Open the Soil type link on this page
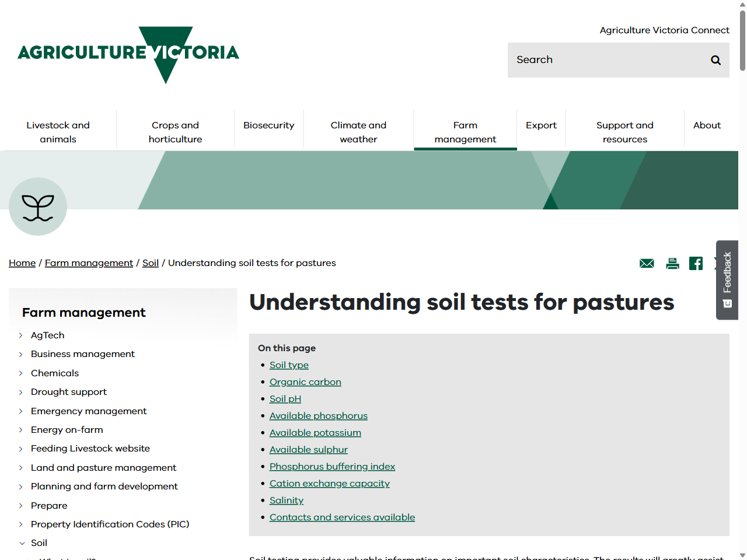Viewport: 747px width, 560px height. point(289,365)
